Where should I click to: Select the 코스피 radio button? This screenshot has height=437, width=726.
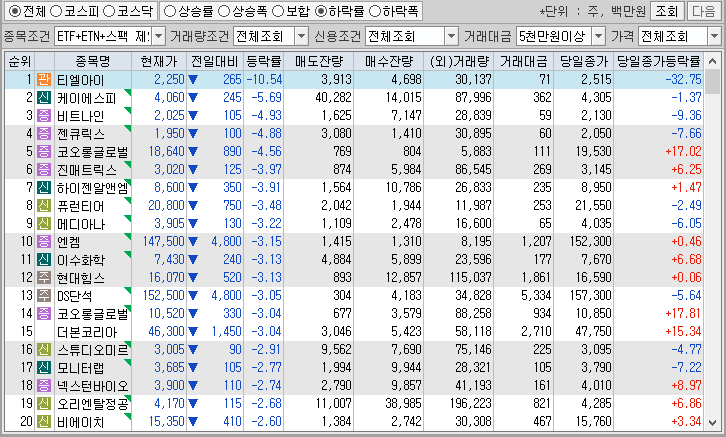click(x=56, y=11)
